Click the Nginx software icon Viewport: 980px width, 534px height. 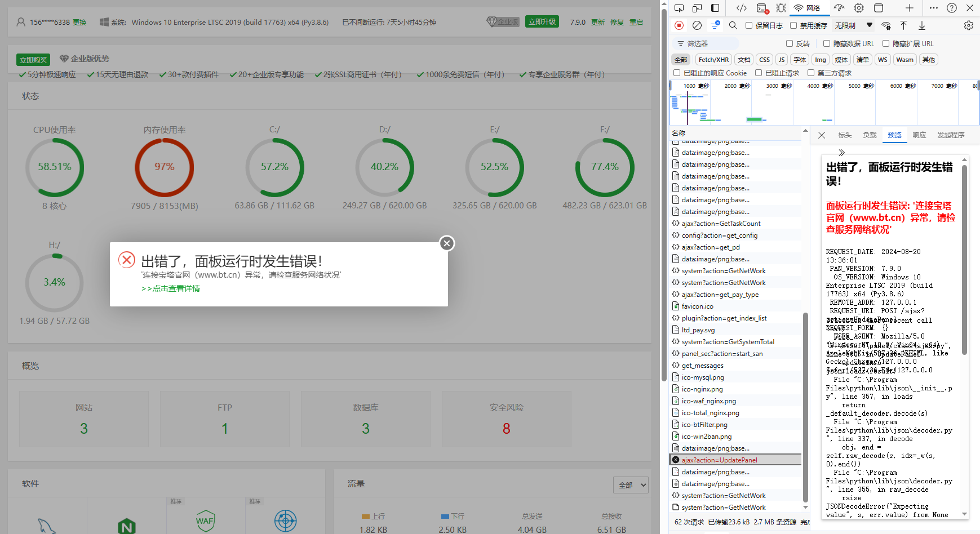tap(127, 525)
